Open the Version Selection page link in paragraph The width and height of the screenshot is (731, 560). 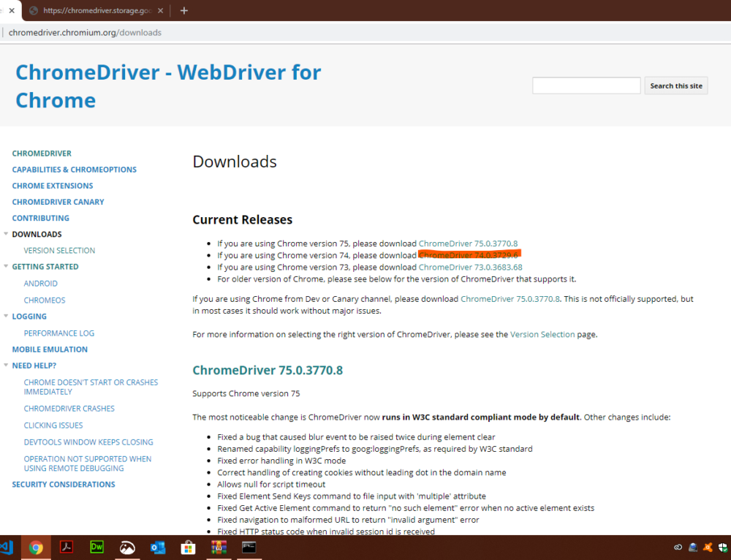point(542,334)
